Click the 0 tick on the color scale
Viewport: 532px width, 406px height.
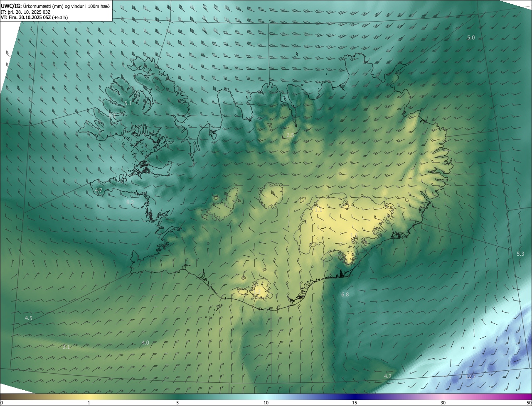[x=2, y=403]
